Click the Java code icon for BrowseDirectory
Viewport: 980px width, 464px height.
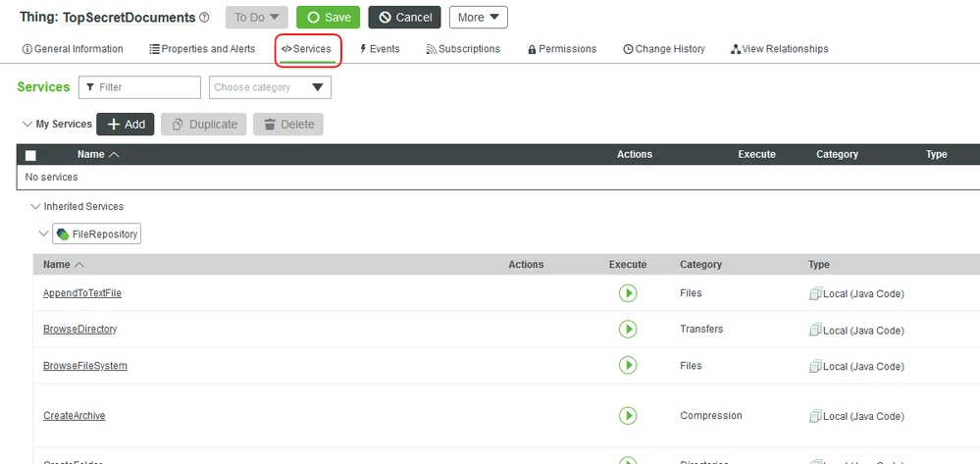point(814,330)
